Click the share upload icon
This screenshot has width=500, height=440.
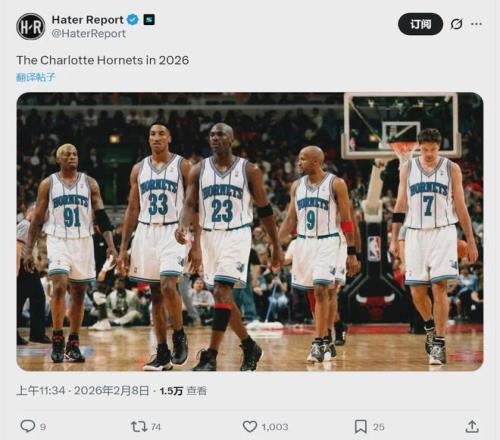pos(472,426)
